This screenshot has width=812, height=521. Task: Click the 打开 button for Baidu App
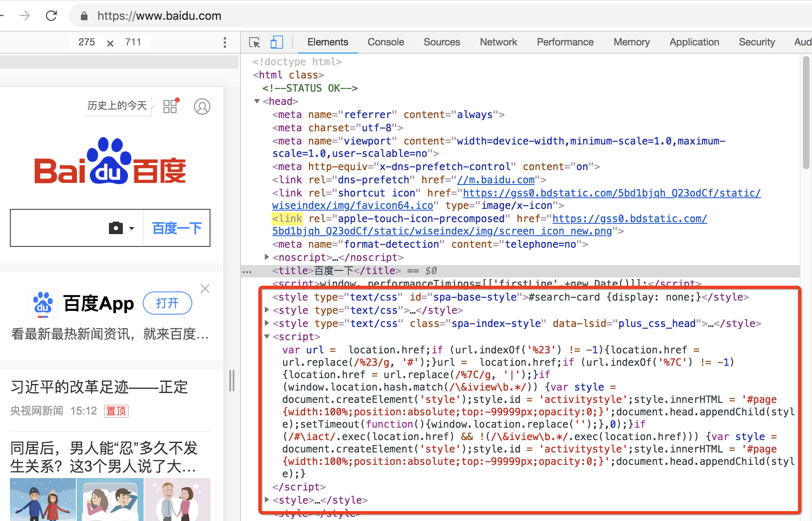167,303
